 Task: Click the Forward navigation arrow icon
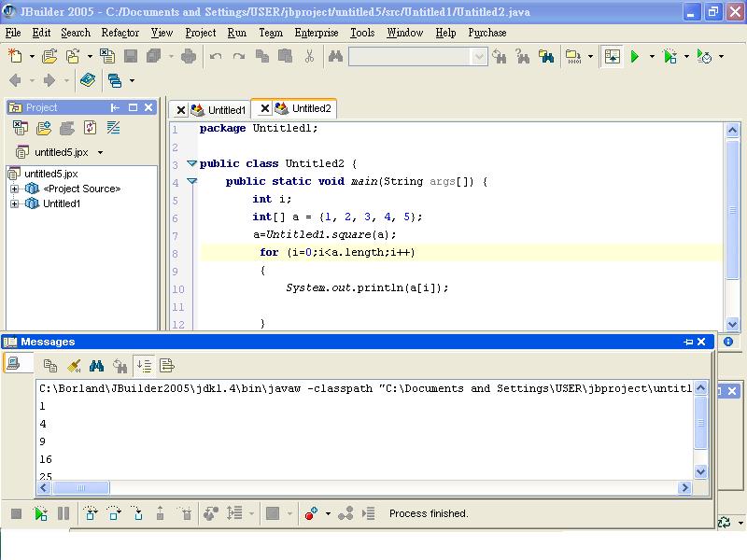[49, 80]
